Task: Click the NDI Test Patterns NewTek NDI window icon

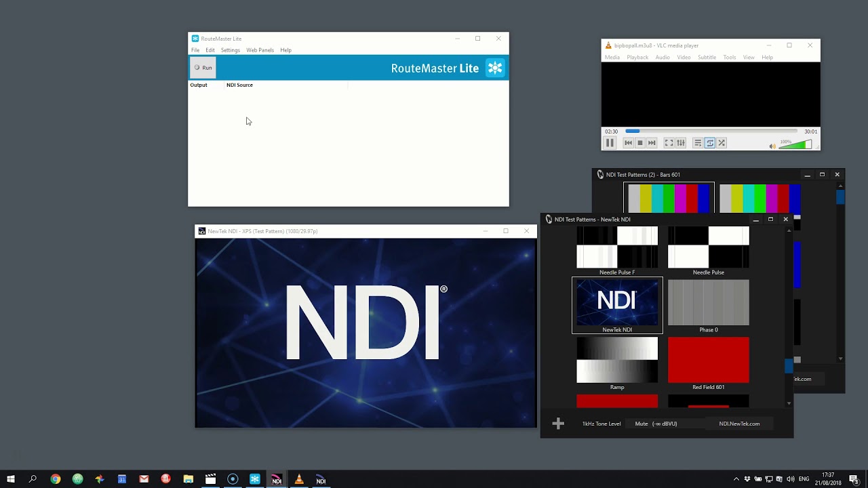Action: (x=549, y=220)
